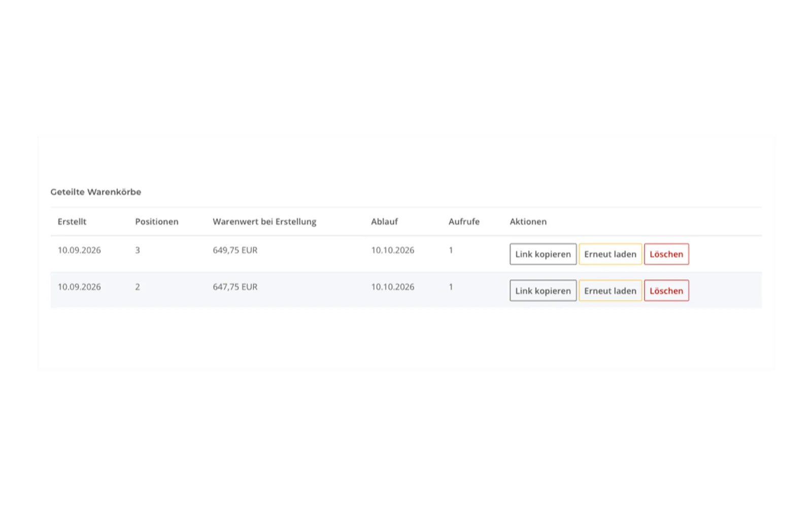Select the 649,75 EUR value cell
This screenshot has width=812, height=508.
click(235, 250)
